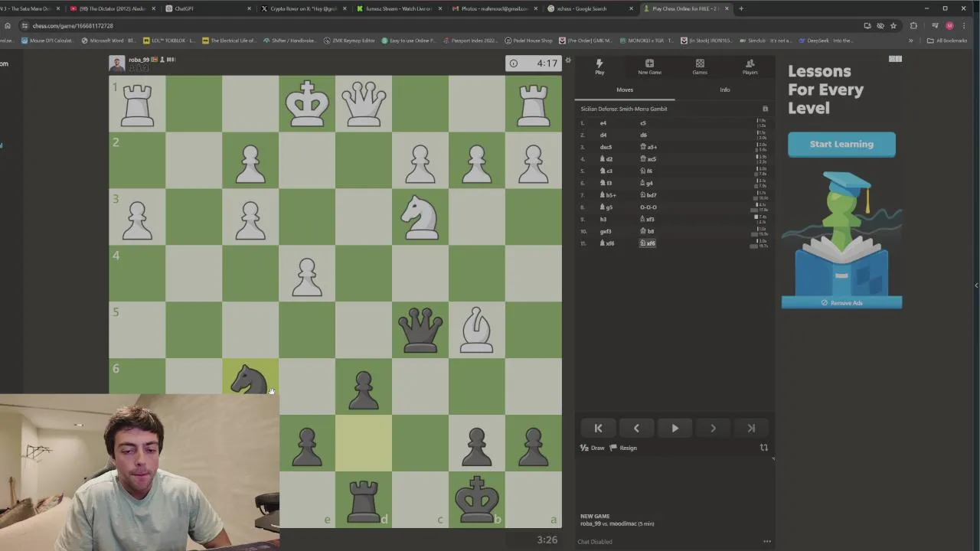Click move e4 in the move list
980x551 pixels.
[603, 123]
